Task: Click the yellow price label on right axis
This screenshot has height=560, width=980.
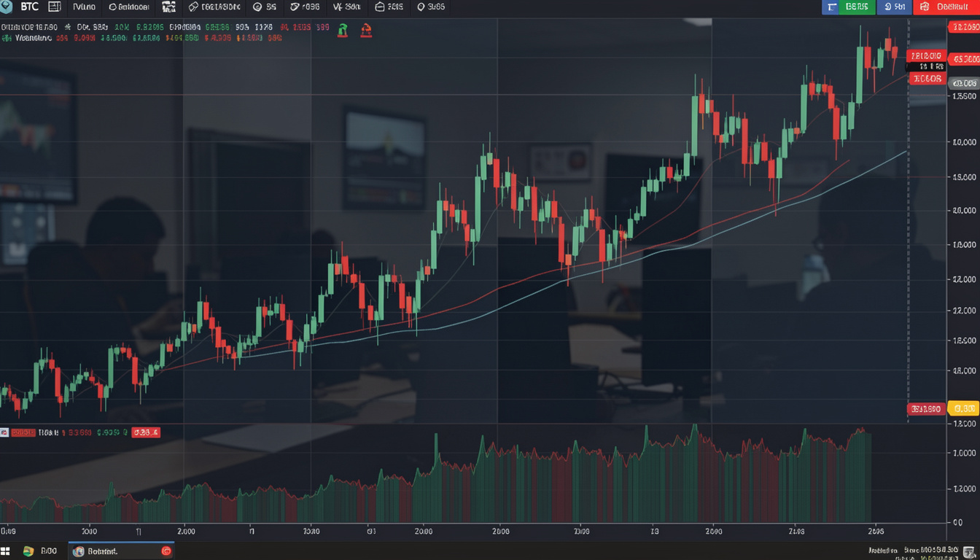Action: click(x=965, y=408)
